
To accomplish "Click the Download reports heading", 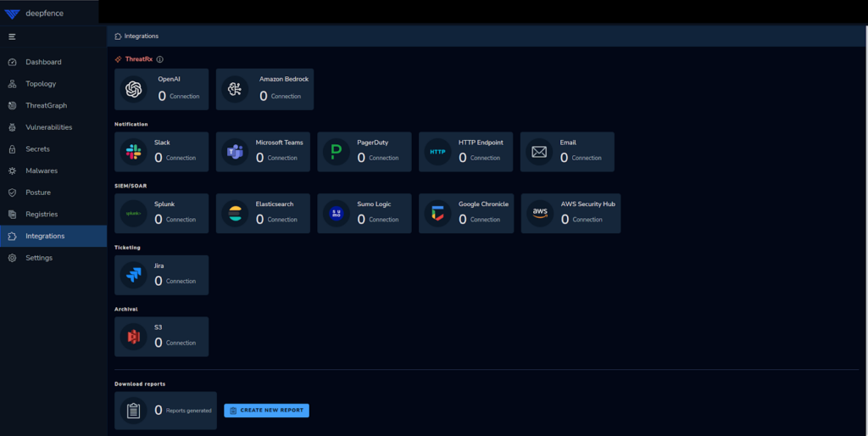I will pyautogui.click(x=140, y=384).
